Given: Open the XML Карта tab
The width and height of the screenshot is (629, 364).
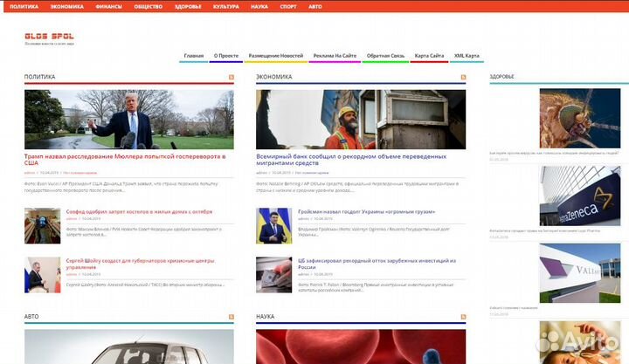Looking at the screenshot, I should [467, 56].
